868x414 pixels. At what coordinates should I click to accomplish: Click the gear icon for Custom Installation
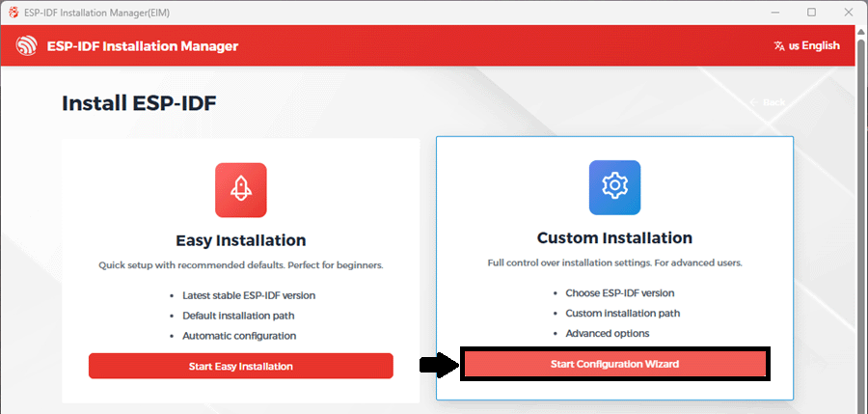[x=614, y=187]
